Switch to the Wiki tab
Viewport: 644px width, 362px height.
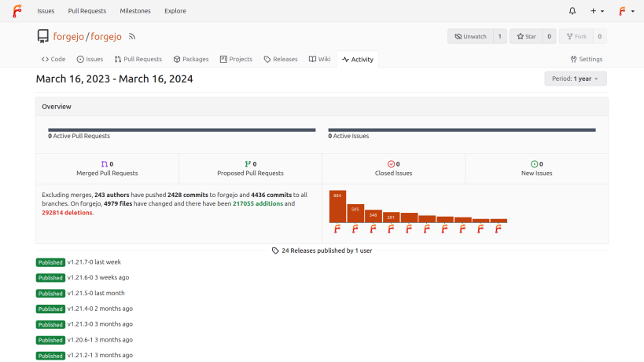(319, 59)
